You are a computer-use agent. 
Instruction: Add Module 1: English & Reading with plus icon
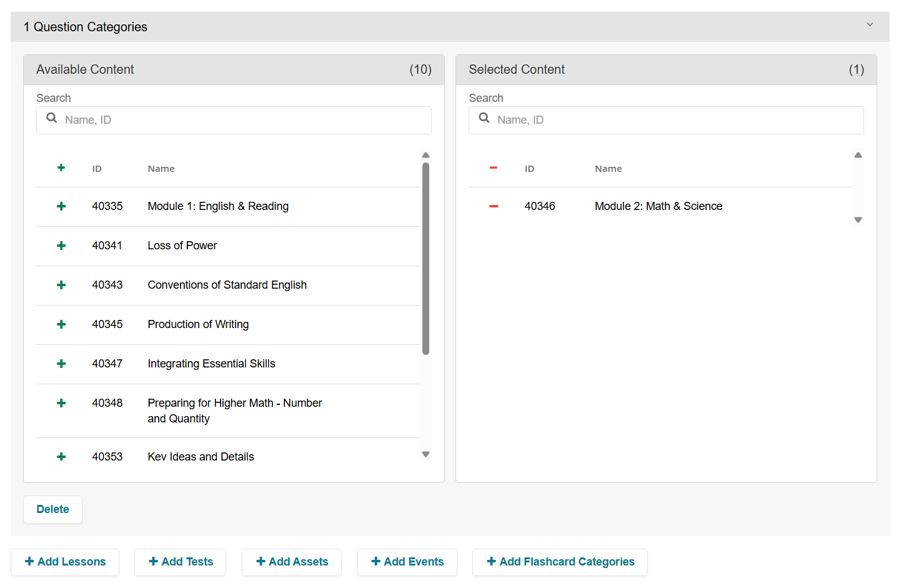pos(61,206)
